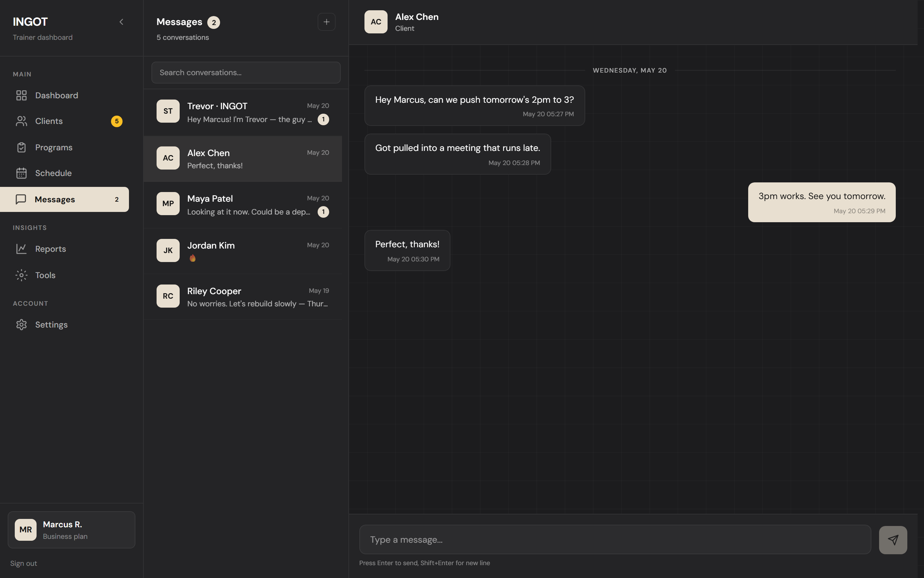Click the Messages chat bubble icon
This screenshot has width=924, height=578.
click(x=21, y=199)
